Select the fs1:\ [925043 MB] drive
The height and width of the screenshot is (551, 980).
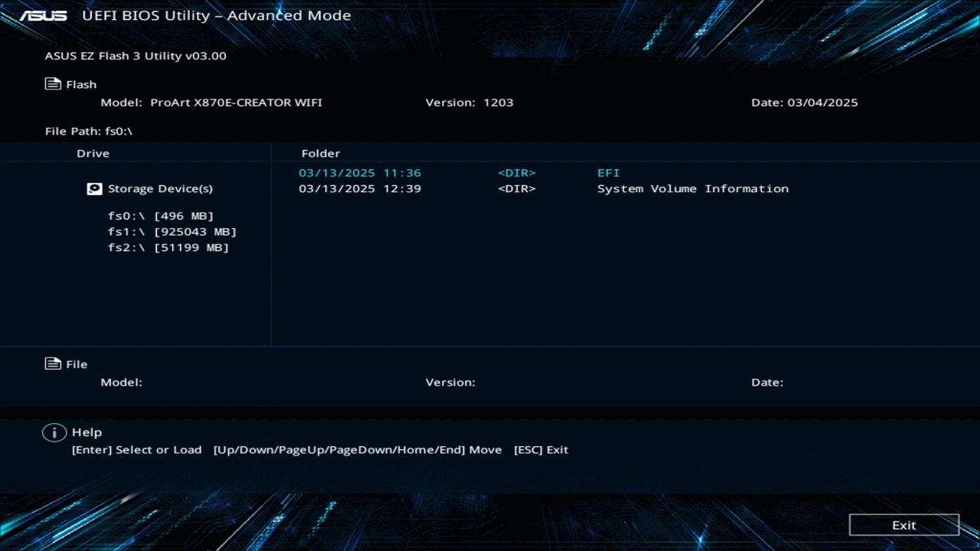point(172,231)
